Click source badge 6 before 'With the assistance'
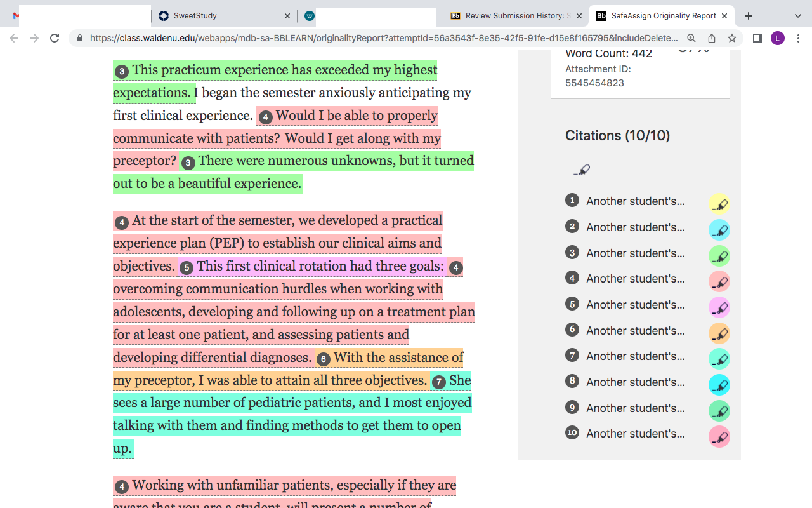This screenshot has height=508, width=812. (323, 359)
